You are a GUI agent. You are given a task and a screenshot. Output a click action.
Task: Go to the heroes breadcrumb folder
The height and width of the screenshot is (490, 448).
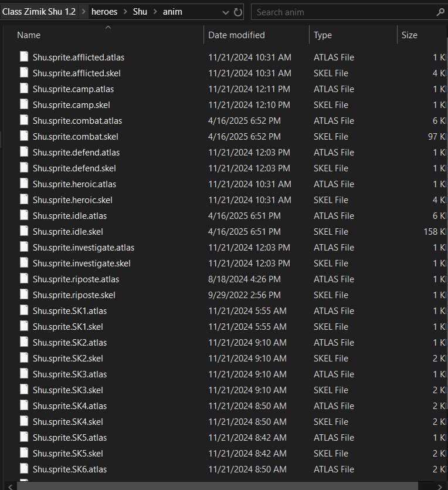click(104, 12)
